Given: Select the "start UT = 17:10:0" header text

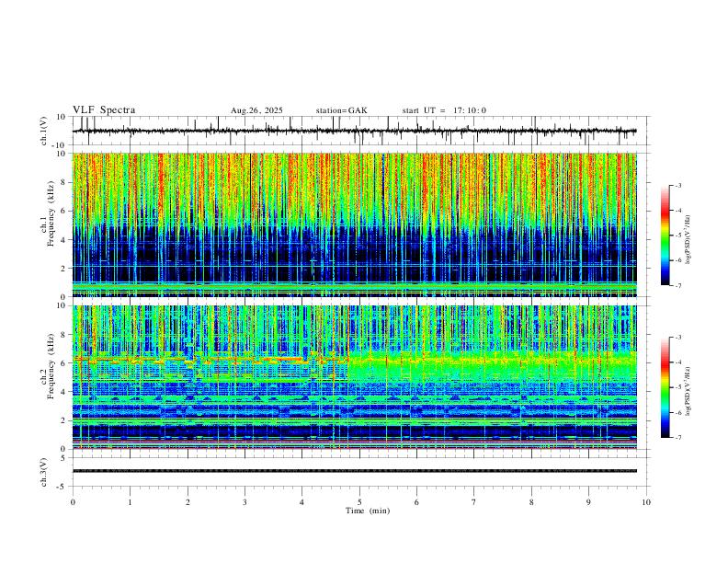Looking at the screenshot, I should (x=444, y=110).
